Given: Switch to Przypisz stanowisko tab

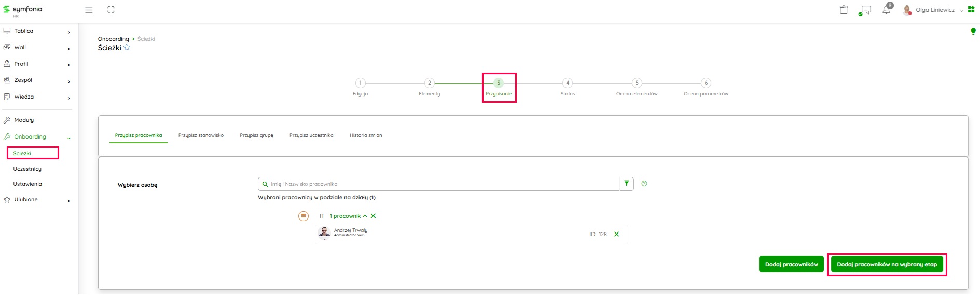Looking at the screenshot, I should (x=201, y=135).
